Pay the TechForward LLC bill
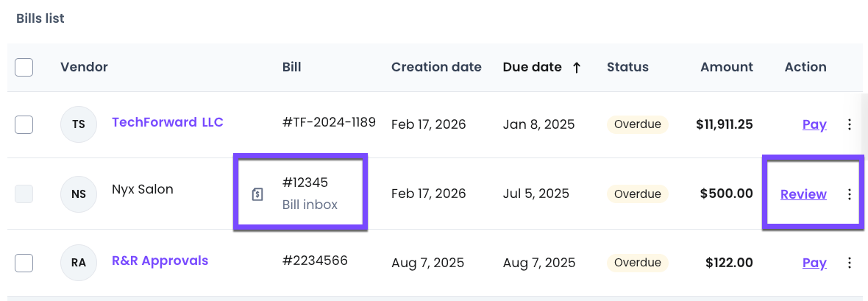 [814, 124]
